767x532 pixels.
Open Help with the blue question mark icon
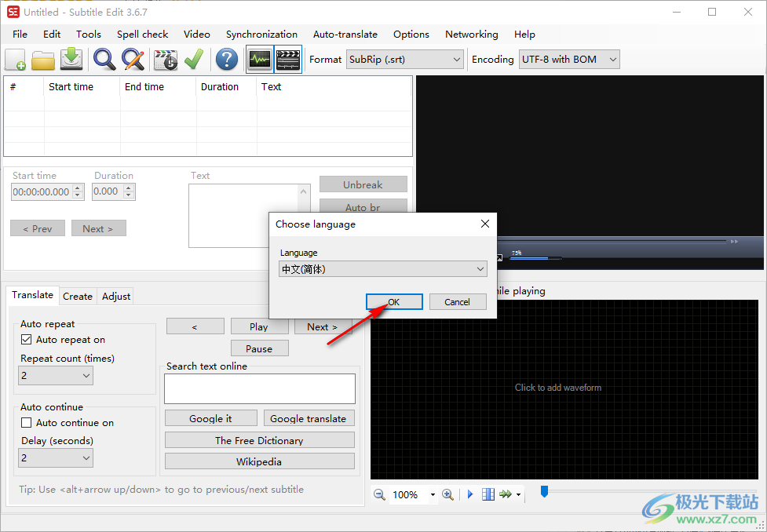(226, 60)
